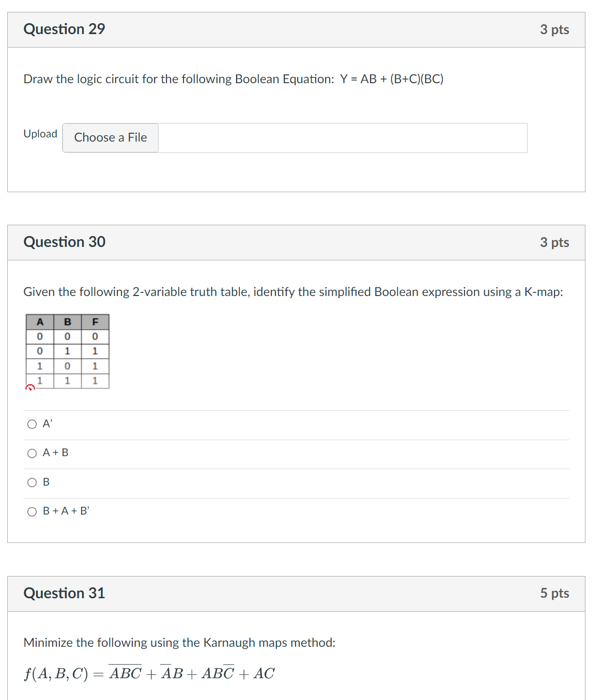Click the 3 pts label on Question 29
Image resolution: width=603 pixels, height=700 pixels.
pos(555,29)
